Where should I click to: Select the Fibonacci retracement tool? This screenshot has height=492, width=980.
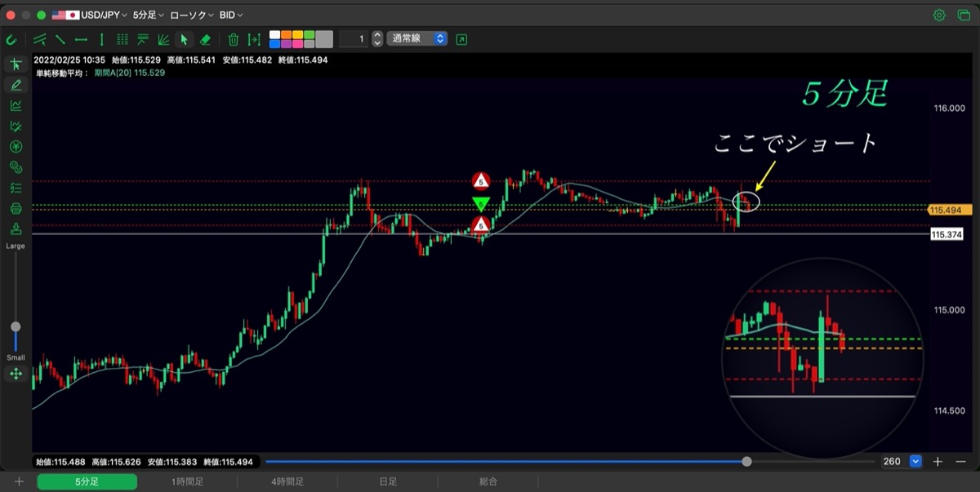[143, 39]
